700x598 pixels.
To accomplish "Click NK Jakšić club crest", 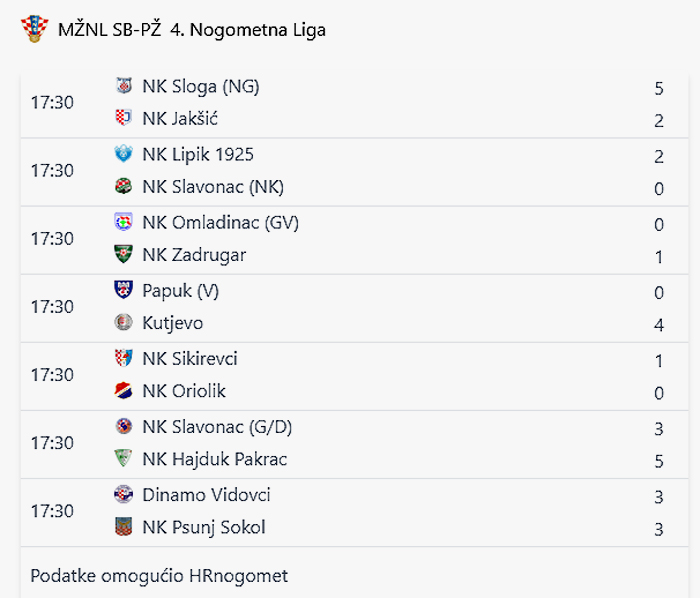I will pos(124,118).
